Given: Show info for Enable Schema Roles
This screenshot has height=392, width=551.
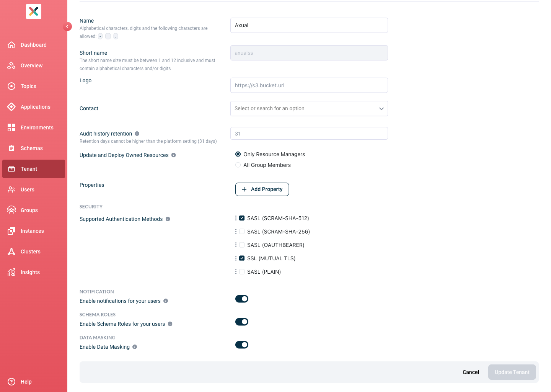Looking at the screenshot, I should tap(170, 324).
